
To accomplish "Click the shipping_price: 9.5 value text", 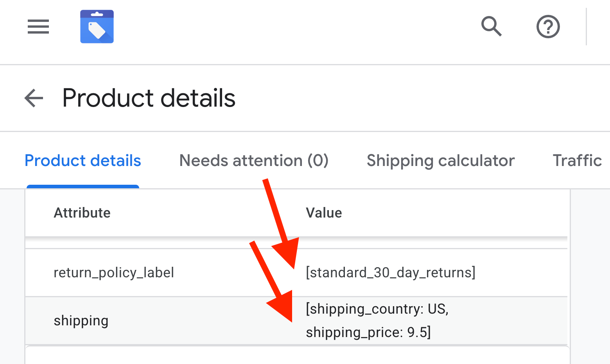I will coord(368,332).
